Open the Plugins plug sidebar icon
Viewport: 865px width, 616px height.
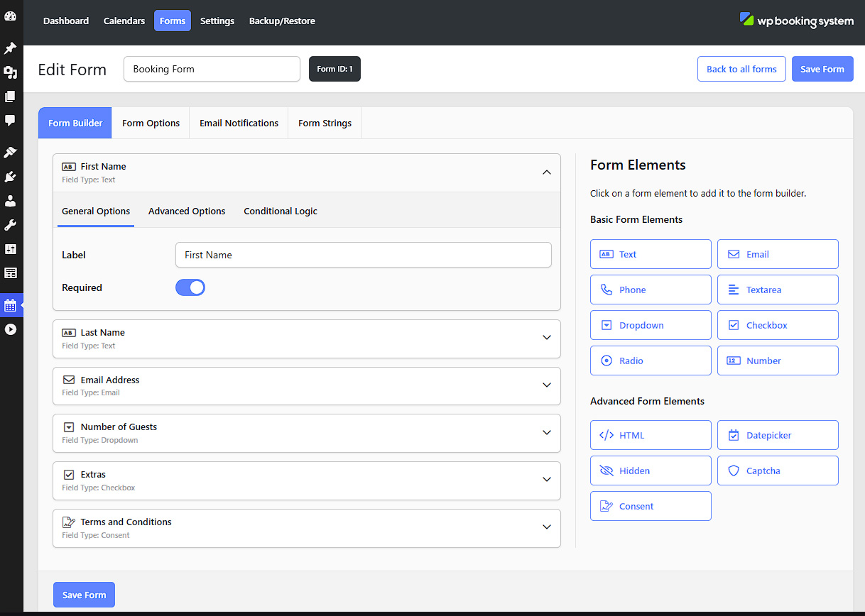(x=10, y=177)
